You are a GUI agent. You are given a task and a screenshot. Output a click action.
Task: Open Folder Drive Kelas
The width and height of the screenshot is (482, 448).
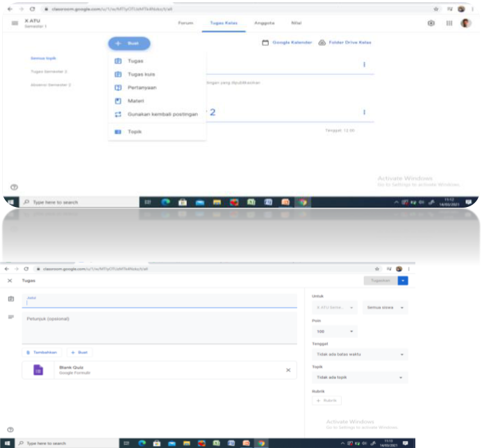point(344,42)
